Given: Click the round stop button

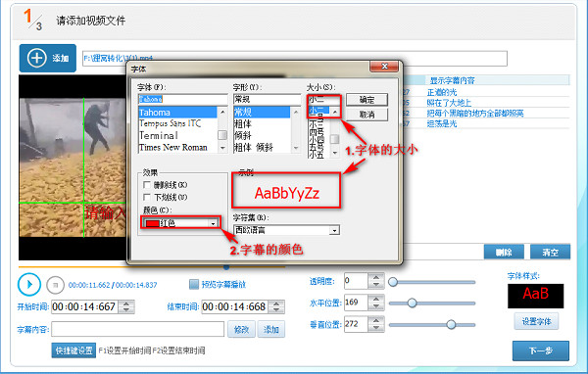Looking at the screenshot, I should tap(55, 285).
